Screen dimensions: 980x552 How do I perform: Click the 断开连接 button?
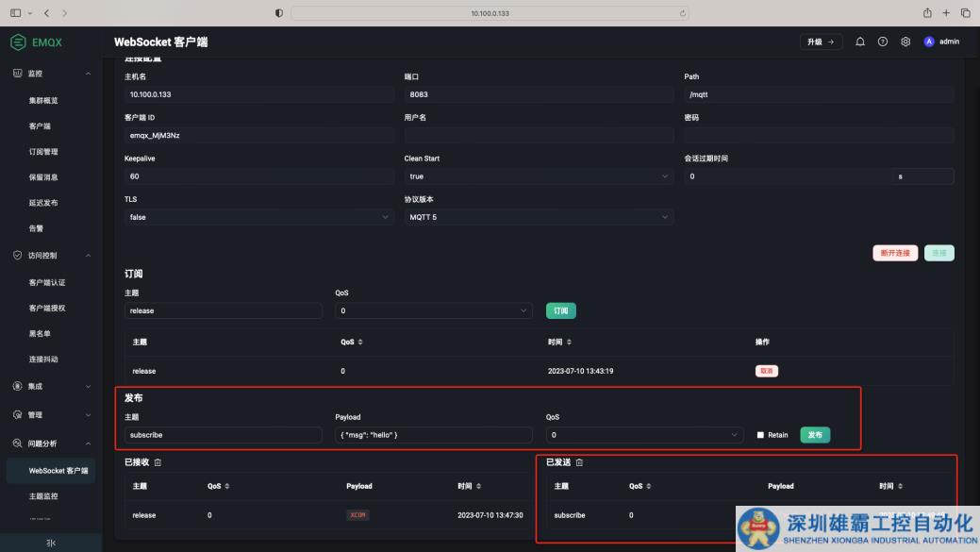(895, 253)
